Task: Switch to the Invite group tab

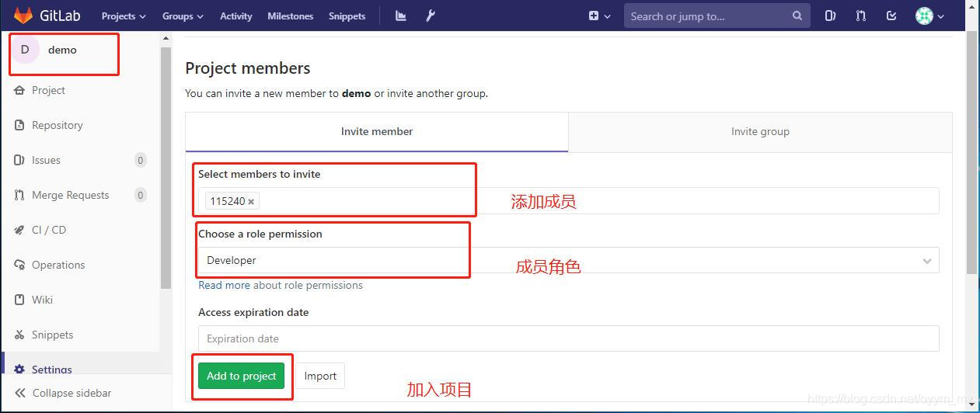Action: coord(760,131)
